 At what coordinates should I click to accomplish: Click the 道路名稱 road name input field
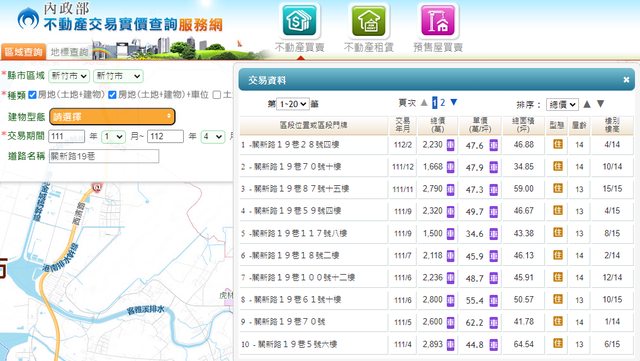point(104,156)
